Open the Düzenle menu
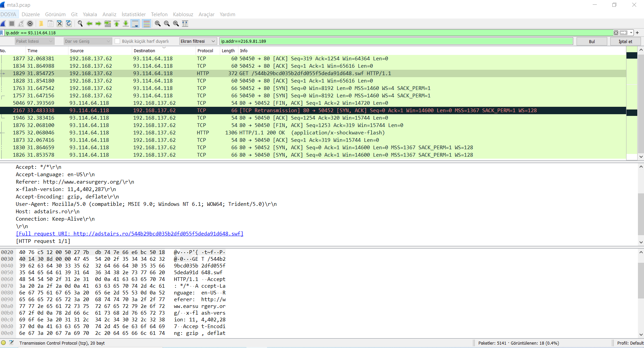Viewport: 644px width, 348px height. coord(31,14)
